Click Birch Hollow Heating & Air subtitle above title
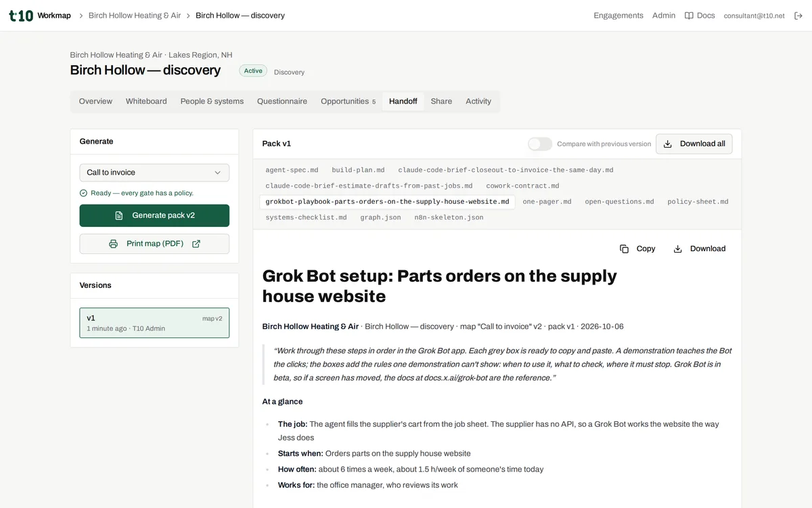Viewport: 812px width, 508px height. coord(116,55)
